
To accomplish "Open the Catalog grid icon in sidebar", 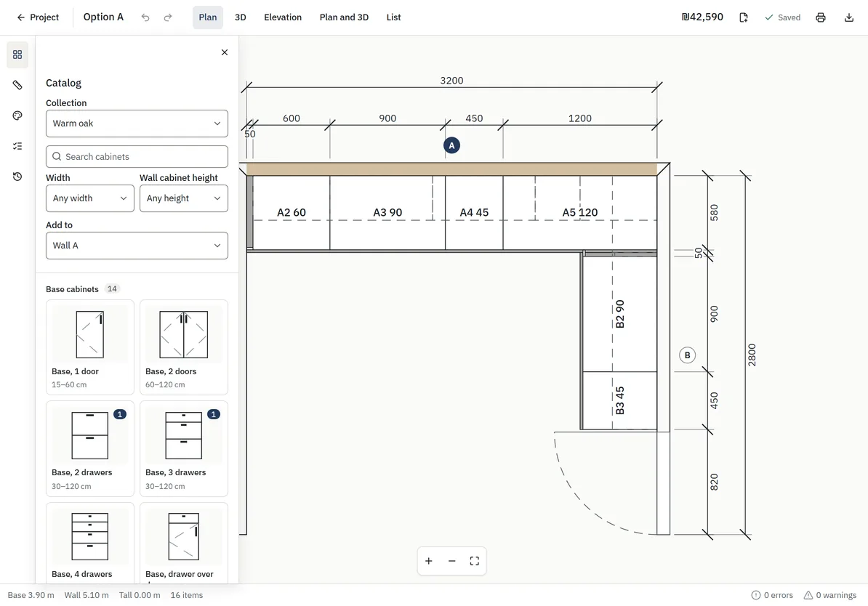I will coord(17,54).
